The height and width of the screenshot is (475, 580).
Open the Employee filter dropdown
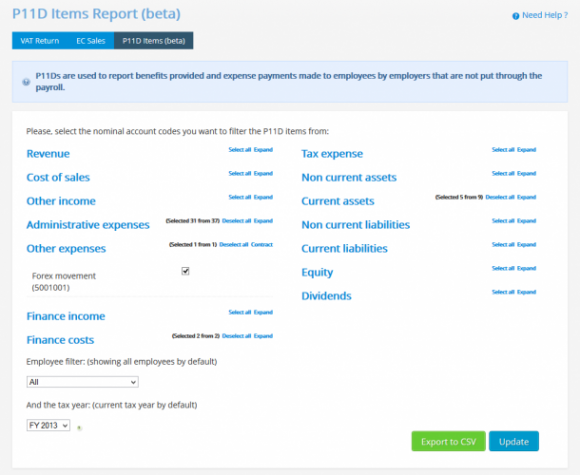[82, 382]
